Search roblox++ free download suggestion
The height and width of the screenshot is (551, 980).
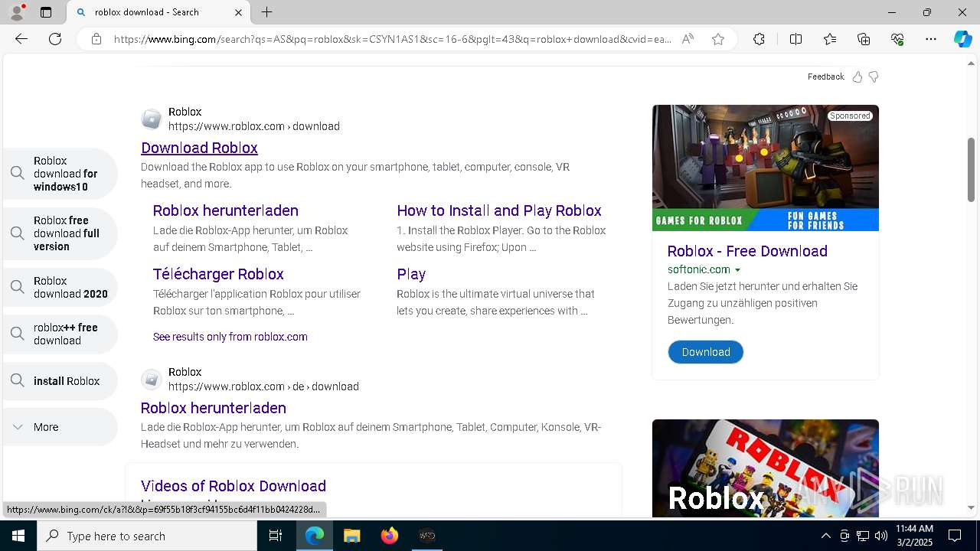click(60, 334)
